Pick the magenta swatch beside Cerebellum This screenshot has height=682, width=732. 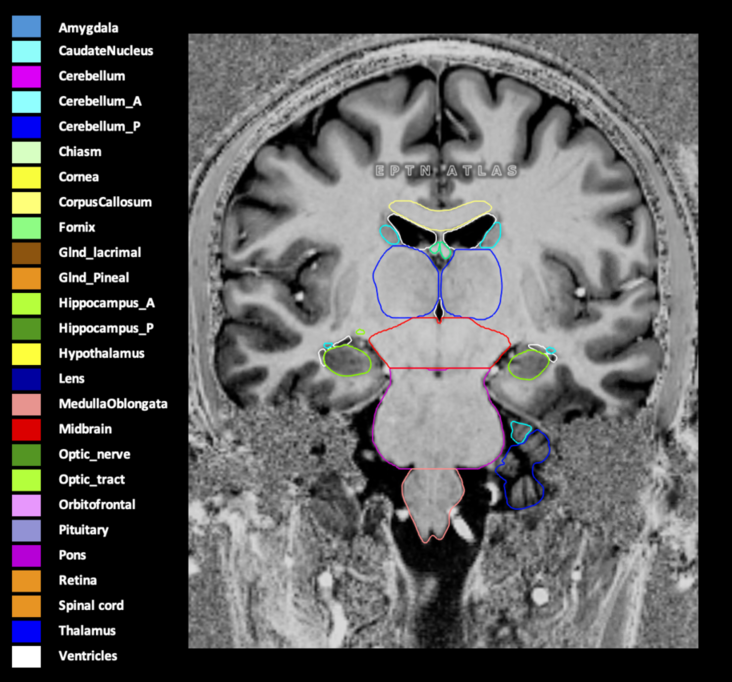pyautogui.click(x=26, y=77)
